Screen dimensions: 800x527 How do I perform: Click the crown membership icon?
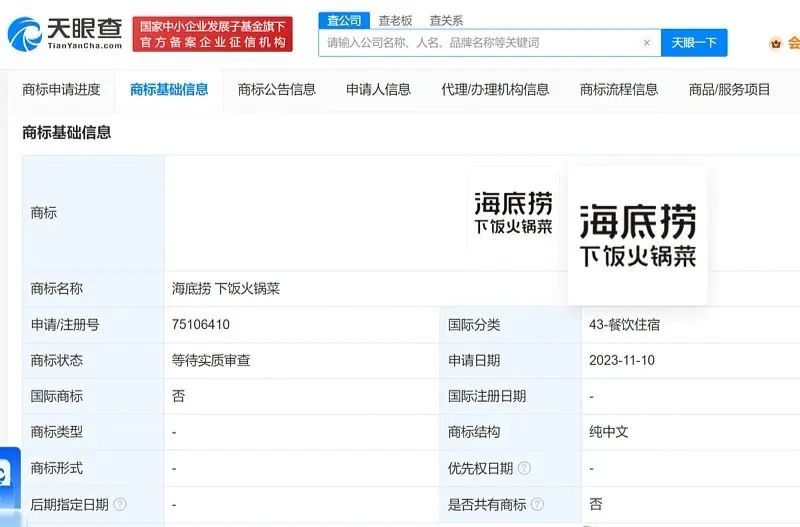click(776, 44)
